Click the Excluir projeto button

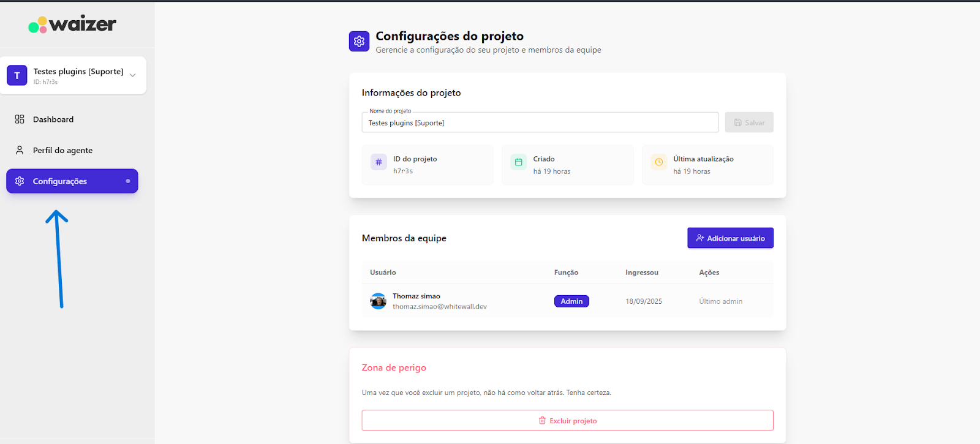click(x=567, y=421)
